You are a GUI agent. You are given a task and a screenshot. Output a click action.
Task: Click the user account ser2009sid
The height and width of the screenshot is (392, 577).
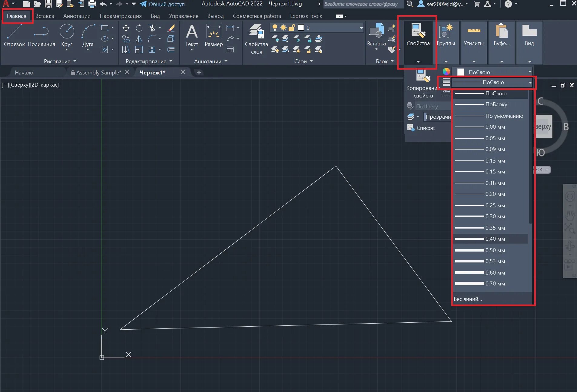(443, 4)
